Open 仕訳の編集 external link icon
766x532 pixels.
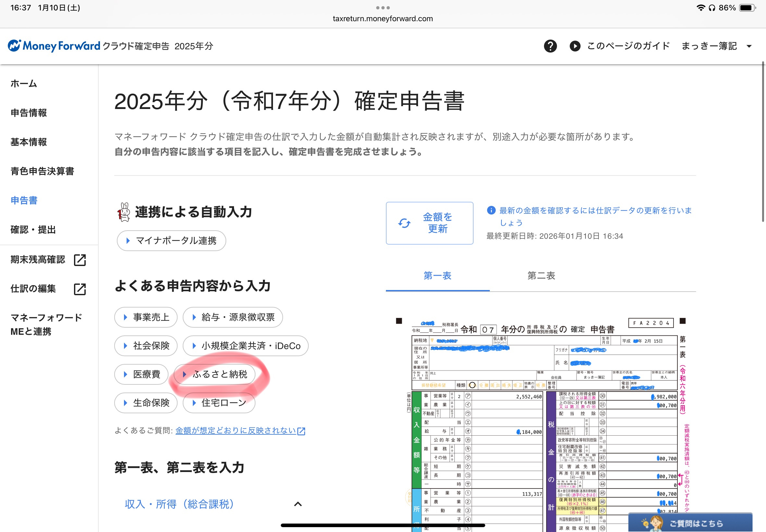(x=80, y=289)
